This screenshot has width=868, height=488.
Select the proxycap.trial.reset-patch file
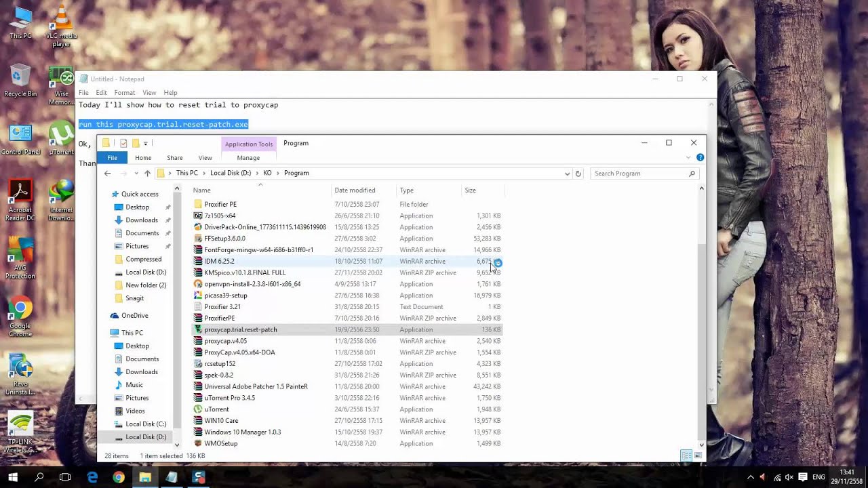click(x=347, y=330)
